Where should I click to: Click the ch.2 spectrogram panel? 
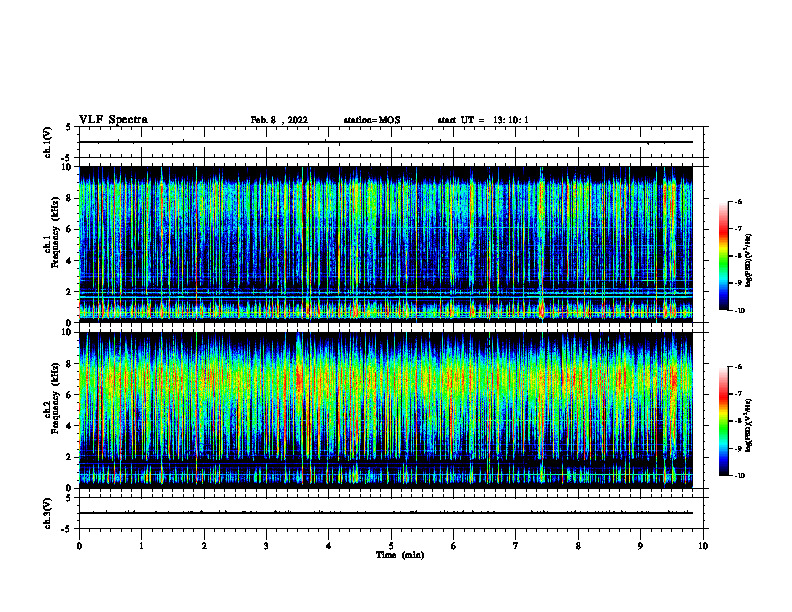386,410
